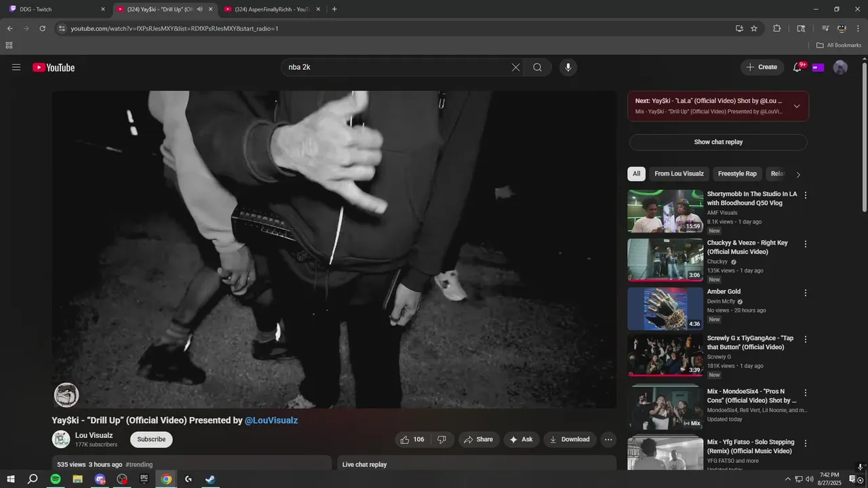Select the Freestyle Rap chip
The image size is (868, 488).
737,174
